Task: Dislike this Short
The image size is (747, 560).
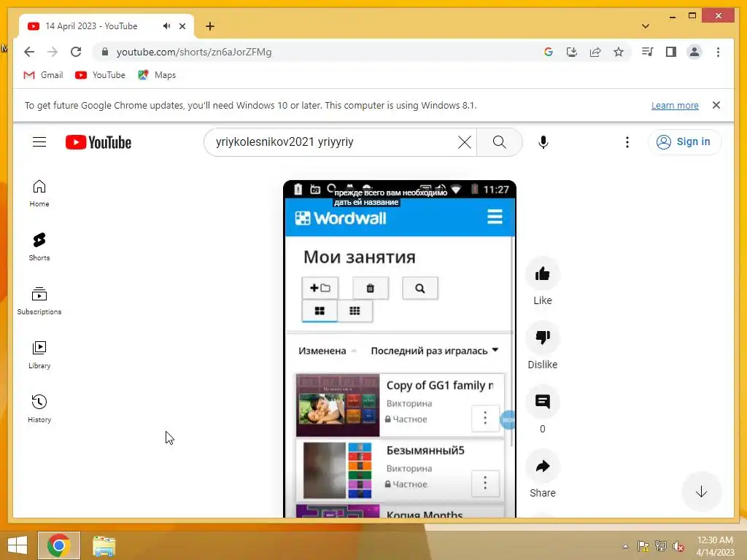Action: [x=542, y=338]
